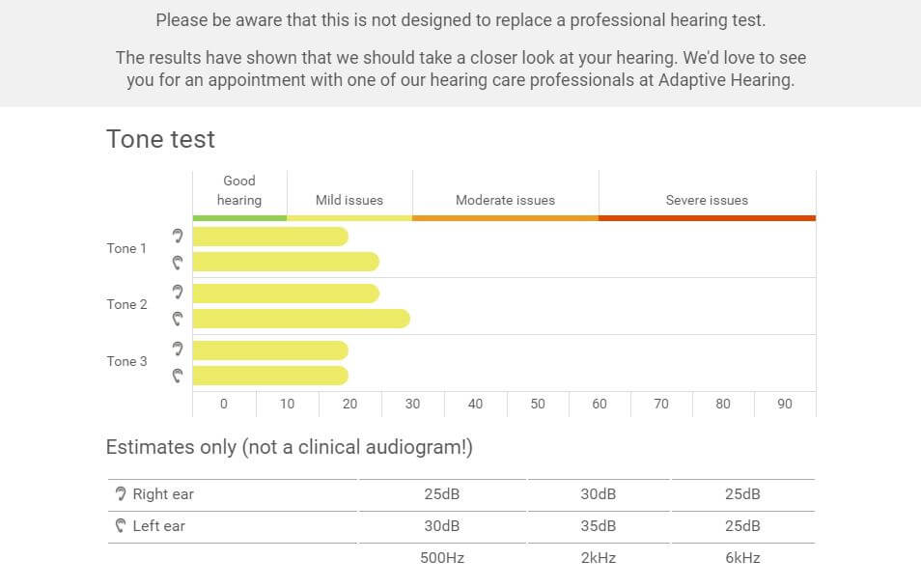Click the Tone 1 left ear icon
921x588 pixels.
coord(178,262)
